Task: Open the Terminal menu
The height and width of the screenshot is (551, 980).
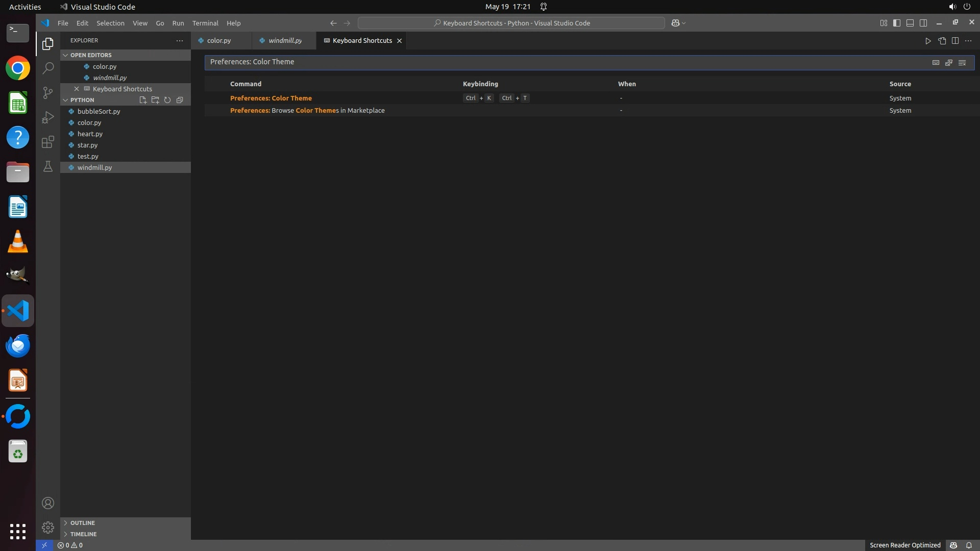Action: tap(205, 23)
